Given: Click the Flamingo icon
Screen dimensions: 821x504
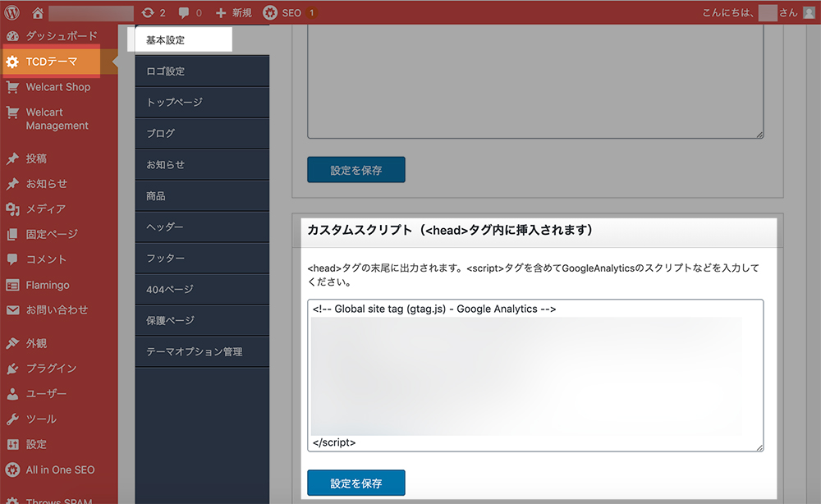Looking at the screenshot, I should [12, 285].
